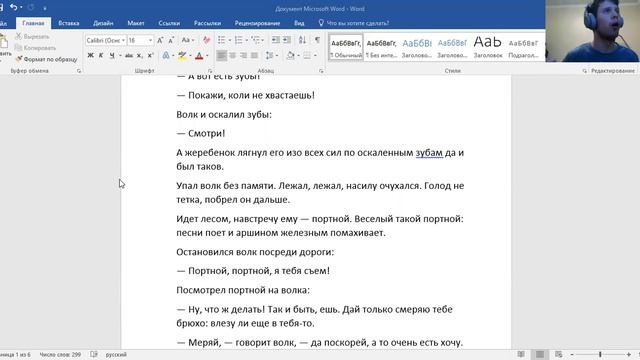Viewport: 640px width, 360px height.
Task: Apply strikethrough formatting (abc)
Action: pos(129,55)
